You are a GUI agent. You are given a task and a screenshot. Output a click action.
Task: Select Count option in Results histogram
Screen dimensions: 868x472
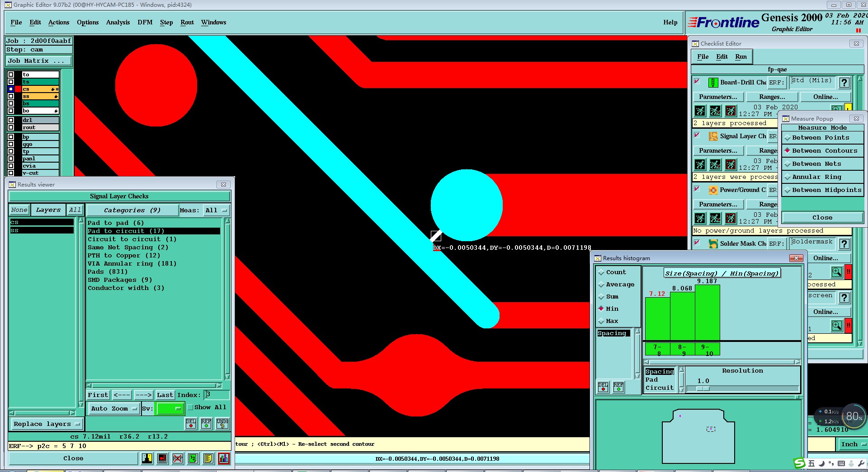point(613,272)
